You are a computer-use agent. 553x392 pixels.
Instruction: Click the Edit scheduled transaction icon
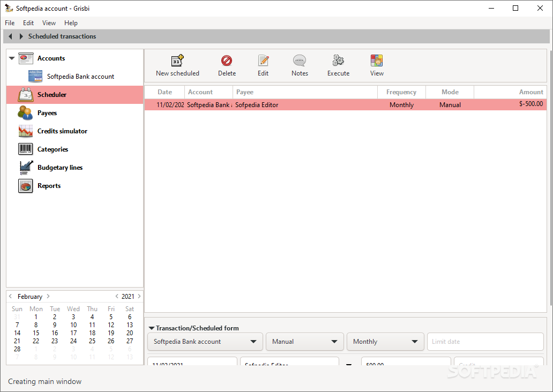coord(263,61)
